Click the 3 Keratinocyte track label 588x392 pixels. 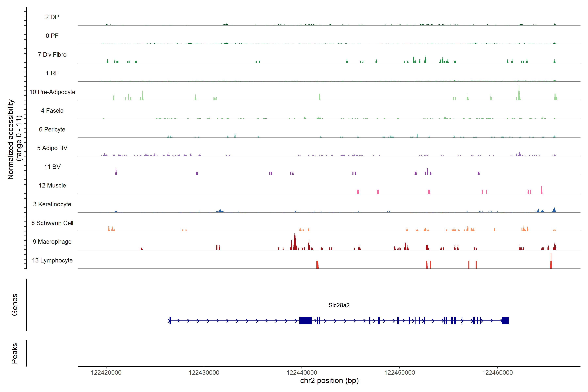click(x=52, y=204)
